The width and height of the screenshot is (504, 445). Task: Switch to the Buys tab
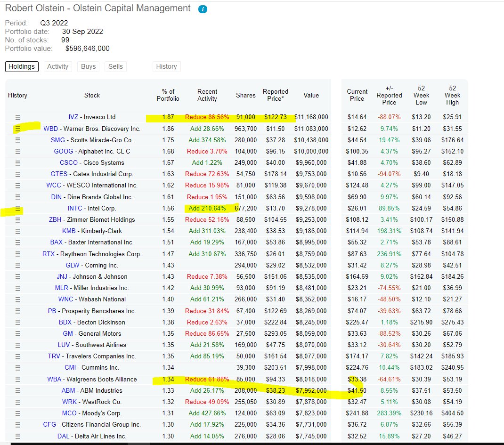click(x=88, y=66)
